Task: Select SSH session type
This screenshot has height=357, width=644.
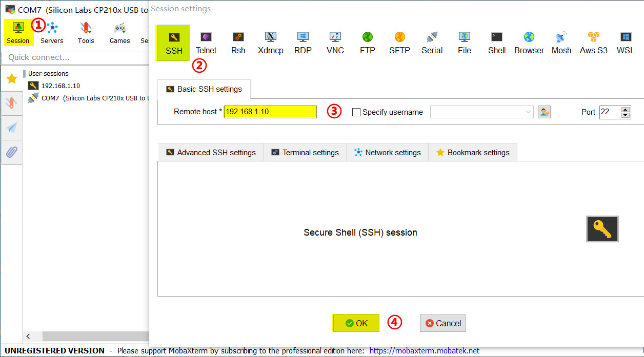Action: (174, 43)
